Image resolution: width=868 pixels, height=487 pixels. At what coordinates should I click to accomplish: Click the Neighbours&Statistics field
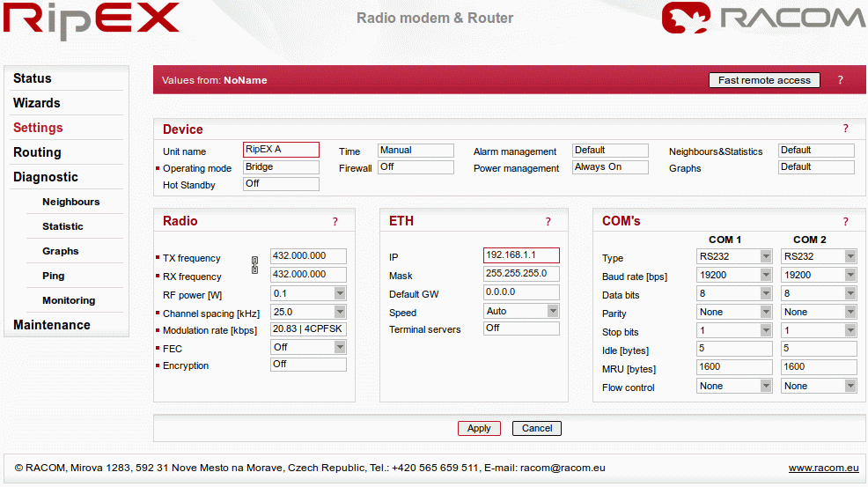tap(816, 151)
